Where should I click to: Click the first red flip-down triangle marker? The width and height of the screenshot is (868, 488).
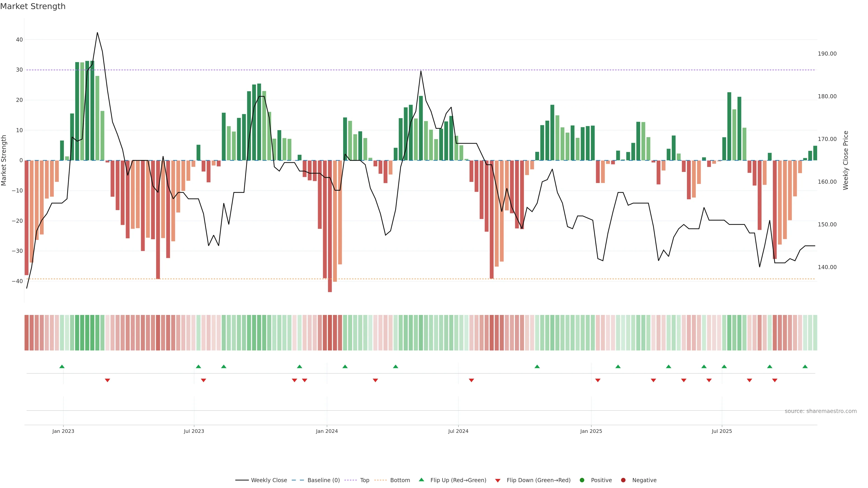point(108,380)
